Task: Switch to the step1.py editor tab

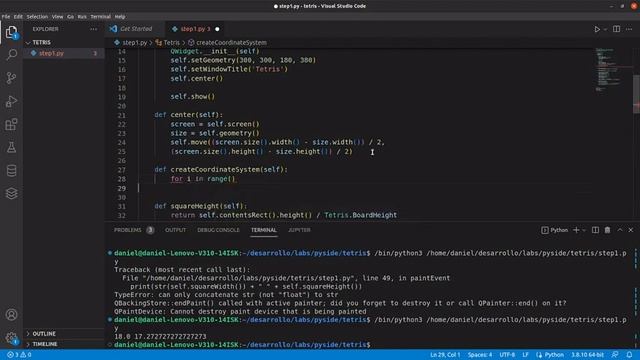Action: point(195,29)
